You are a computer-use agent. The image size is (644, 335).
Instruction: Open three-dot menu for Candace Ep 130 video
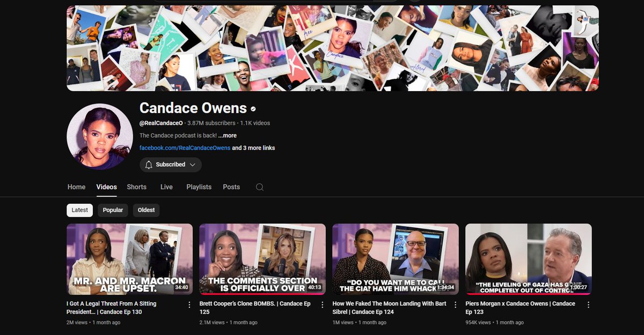point(189,304)
